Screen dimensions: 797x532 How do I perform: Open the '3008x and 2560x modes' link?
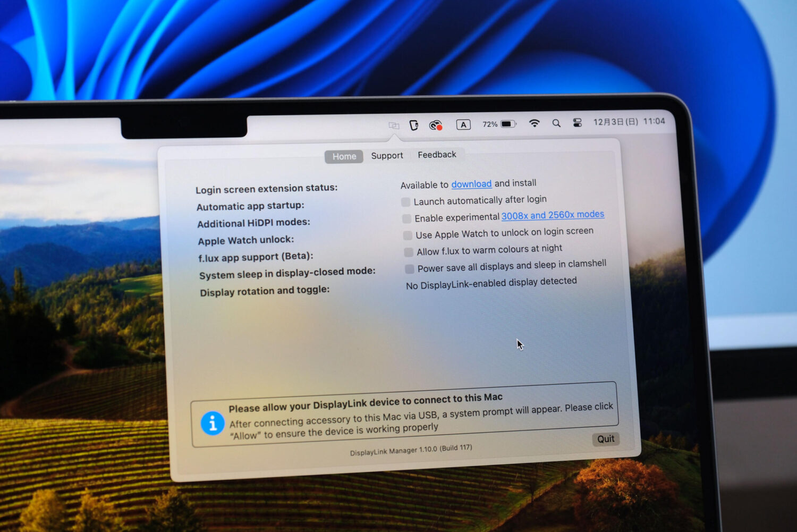pos(553,215)
